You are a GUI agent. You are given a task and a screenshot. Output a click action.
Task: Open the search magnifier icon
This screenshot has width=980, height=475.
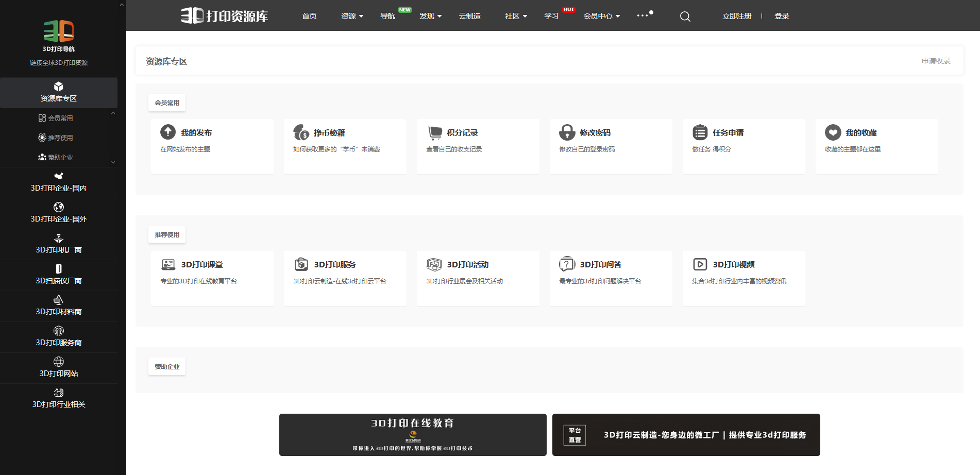[685, 16]
